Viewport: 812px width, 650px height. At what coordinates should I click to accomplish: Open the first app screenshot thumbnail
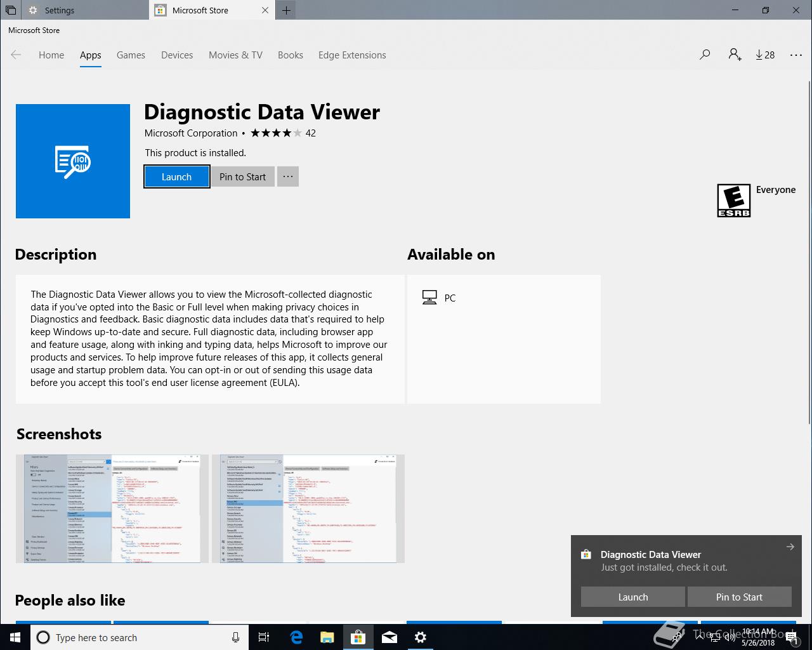(112, 508)
